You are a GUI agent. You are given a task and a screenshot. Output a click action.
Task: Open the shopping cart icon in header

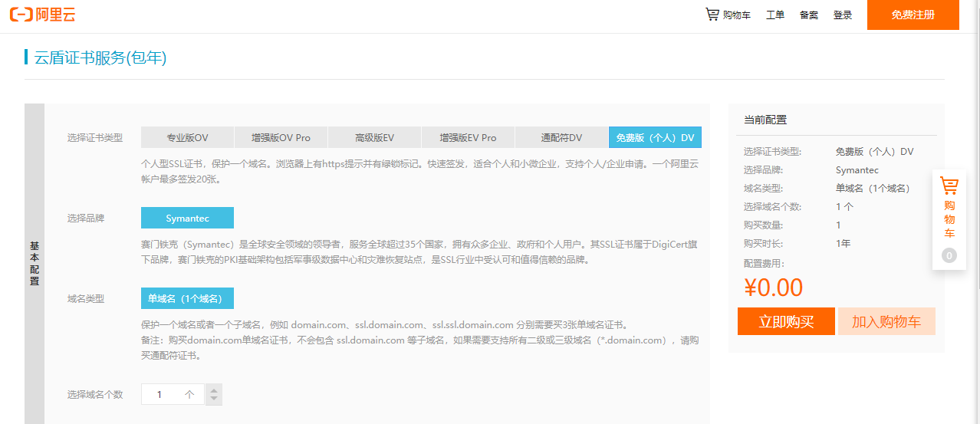712,15
